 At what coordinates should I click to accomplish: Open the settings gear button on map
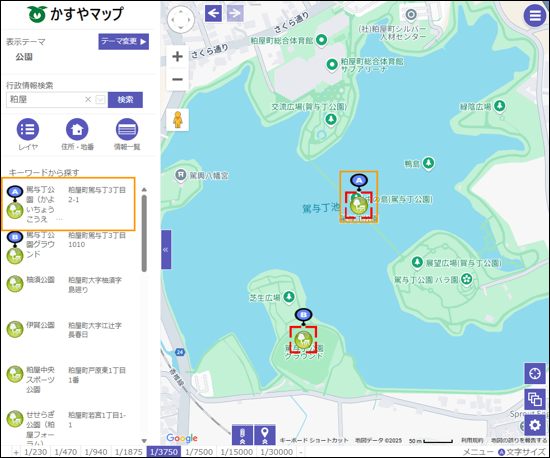click(x=535, y=425)
